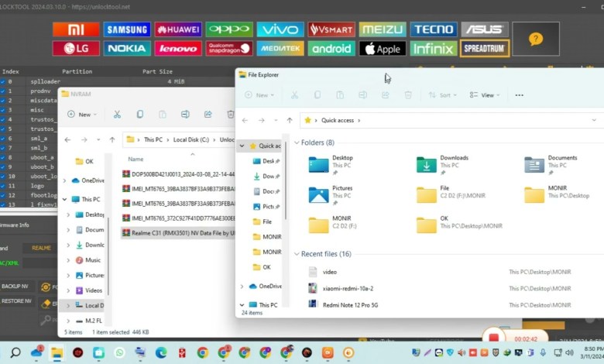The image size is (604, 364).
Task: Click the Apple brand logo
Action: pyautogui.click(x=383, y=49)
